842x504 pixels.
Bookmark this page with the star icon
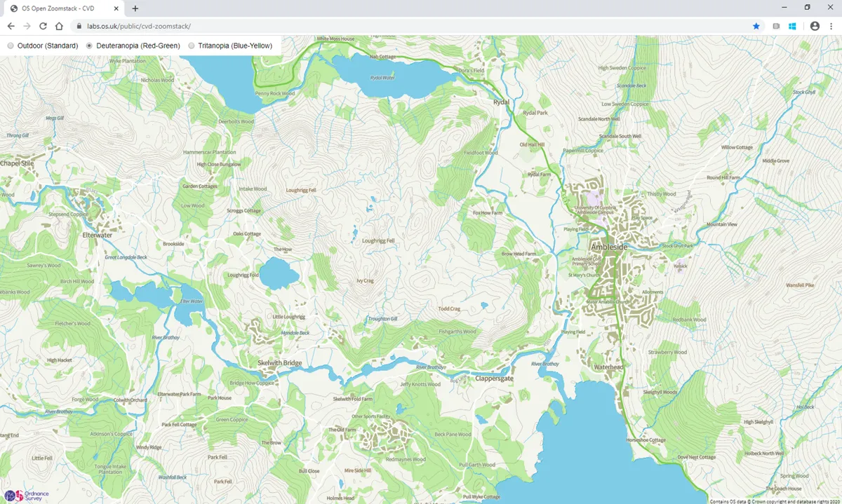tap(756, 26)
